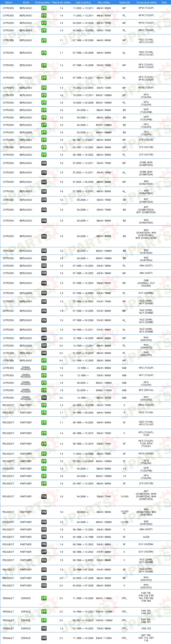Click petrol icon in Xsara Picasso 65kW / 88KM row

[44, 368]
